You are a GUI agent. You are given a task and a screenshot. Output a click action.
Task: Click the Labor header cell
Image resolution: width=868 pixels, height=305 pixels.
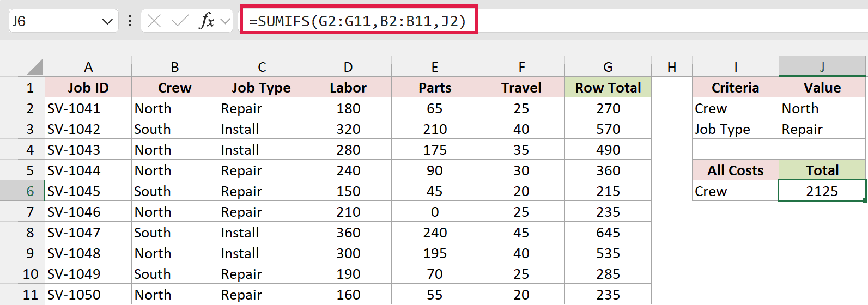click(x=348, y=88)
